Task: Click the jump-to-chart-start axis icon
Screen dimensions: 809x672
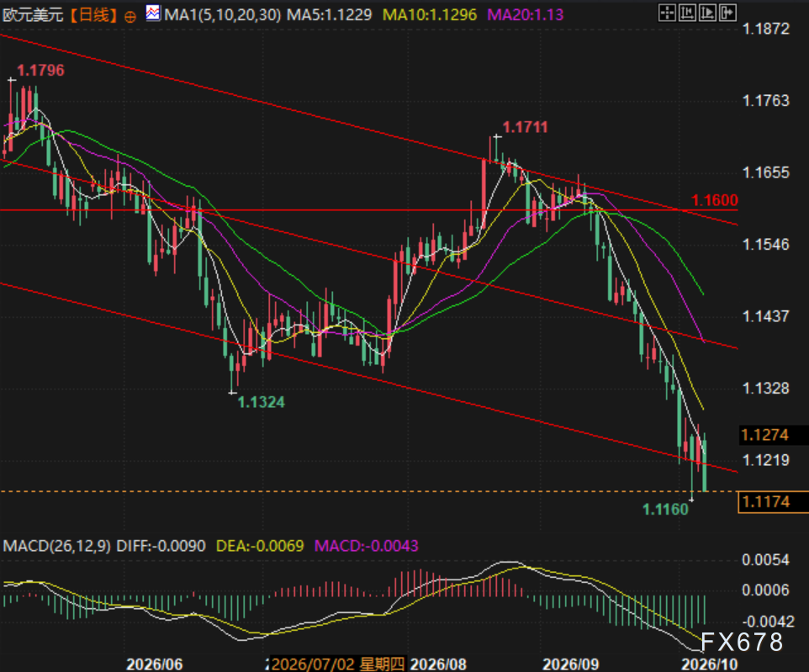Action: [687, 13]
